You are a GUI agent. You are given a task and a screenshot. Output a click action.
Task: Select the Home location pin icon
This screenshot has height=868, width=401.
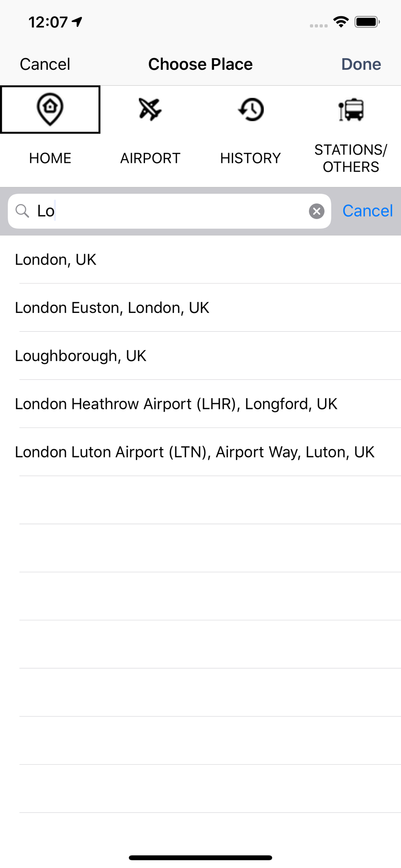coord(50,110)
